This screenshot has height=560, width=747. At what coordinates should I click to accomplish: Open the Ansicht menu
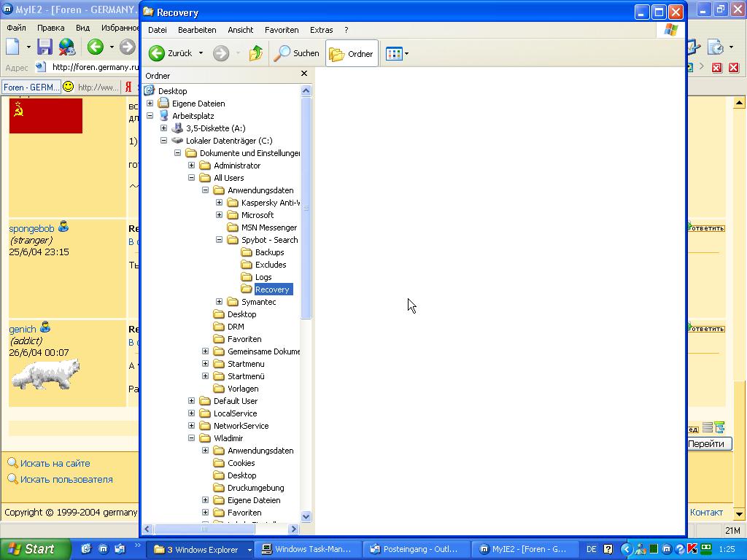(x=240, y=30)
